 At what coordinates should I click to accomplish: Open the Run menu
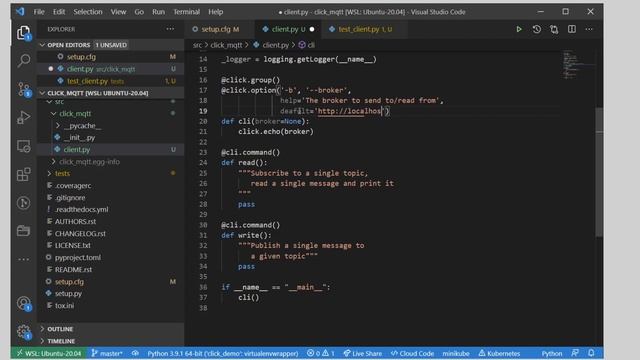[158, 12]
